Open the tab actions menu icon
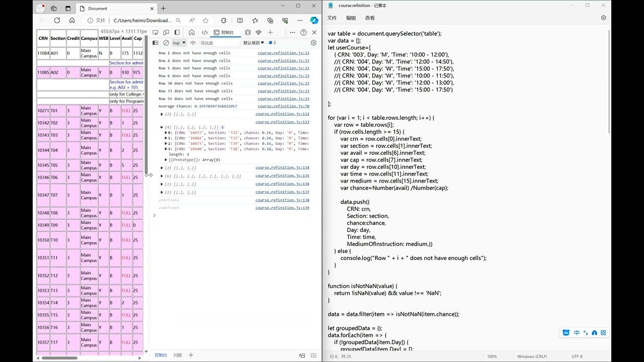 [68, 9]
